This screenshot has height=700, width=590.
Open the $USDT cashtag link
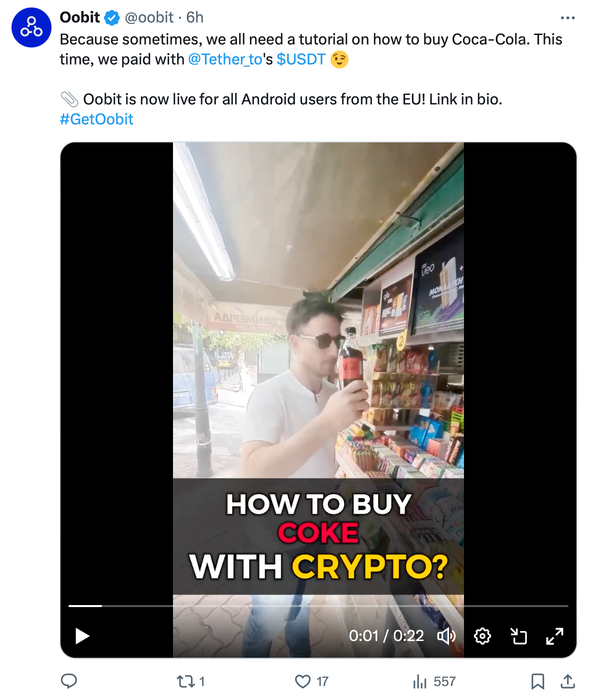(x=301, y=59)
